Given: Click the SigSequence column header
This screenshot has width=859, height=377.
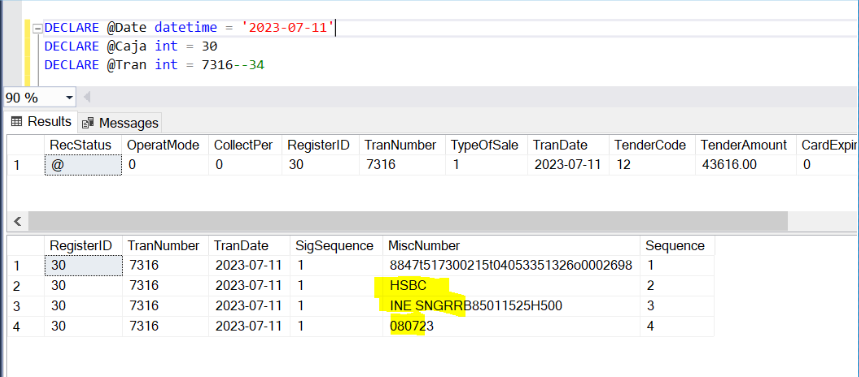Looking at the screenshot, I should pyautogui.click(x=336, y=245).
